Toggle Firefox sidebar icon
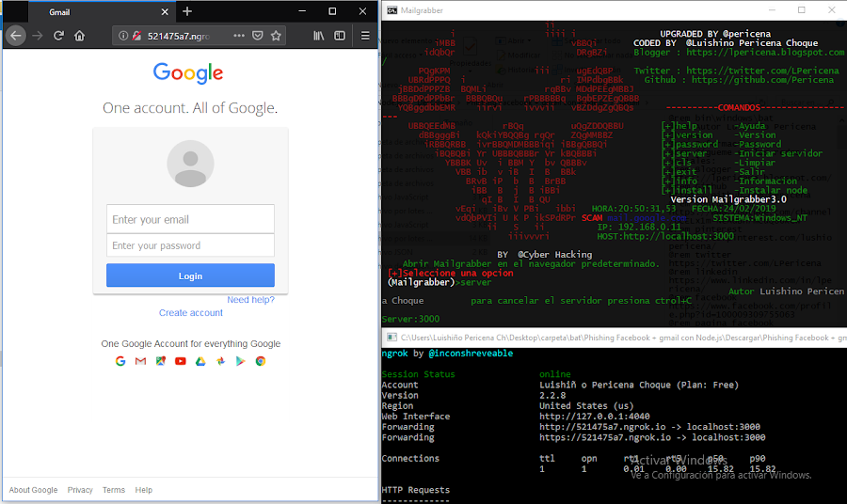 point(340,36)
